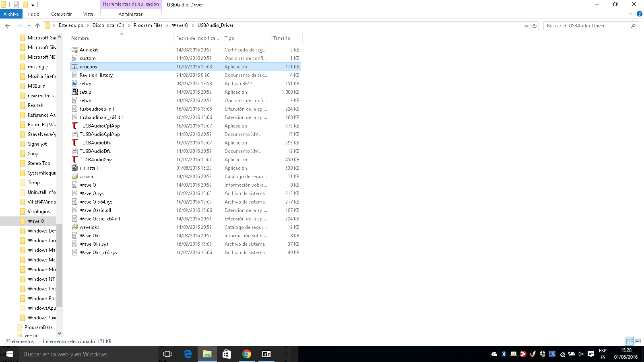Open Google Chrome from taskbar
The height and width of the screenshot is (362, 644).
coord(247,354)
